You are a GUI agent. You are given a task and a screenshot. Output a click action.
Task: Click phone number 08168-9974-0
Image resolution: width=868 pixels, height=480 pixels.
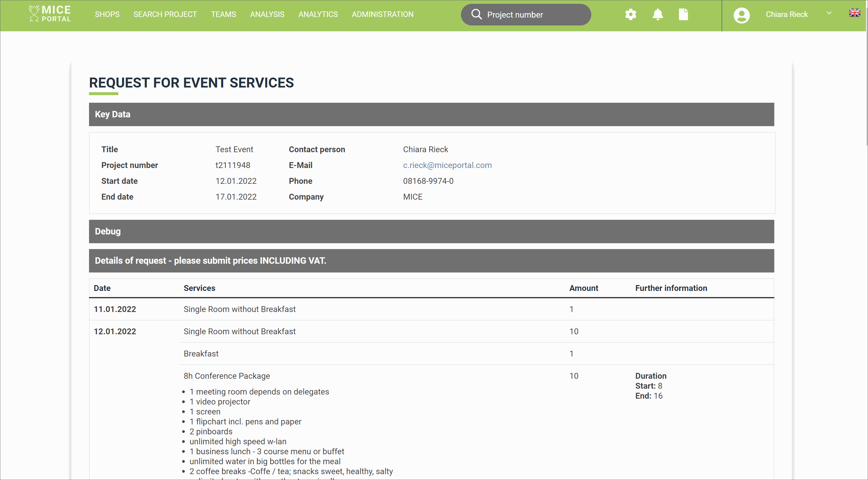point(428,181)
